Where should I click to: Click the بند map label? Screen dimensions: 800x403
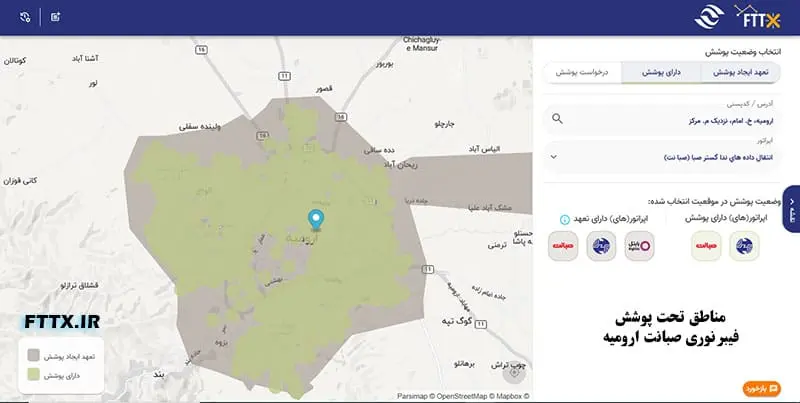pos(159,375)
